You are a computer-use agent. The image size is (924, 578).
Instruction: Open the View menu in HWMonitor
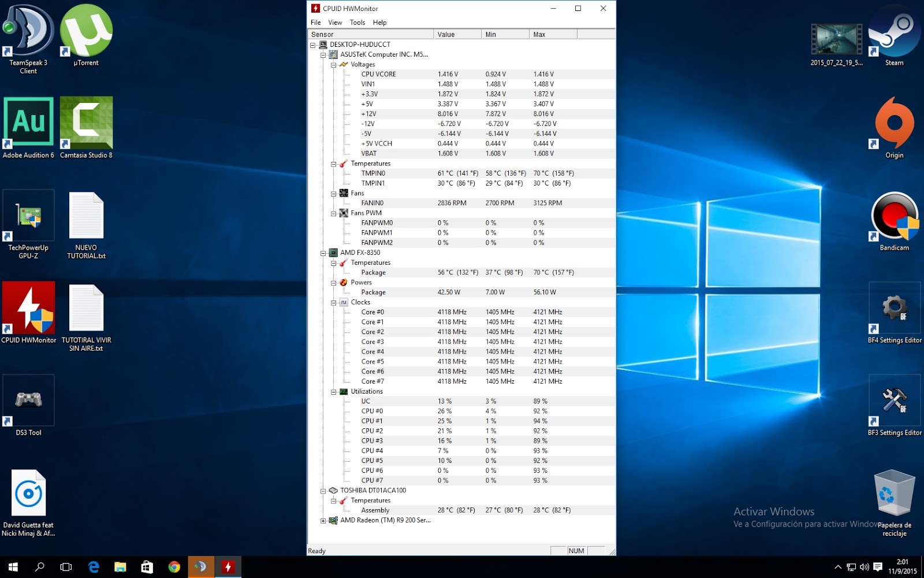point(335,23)
